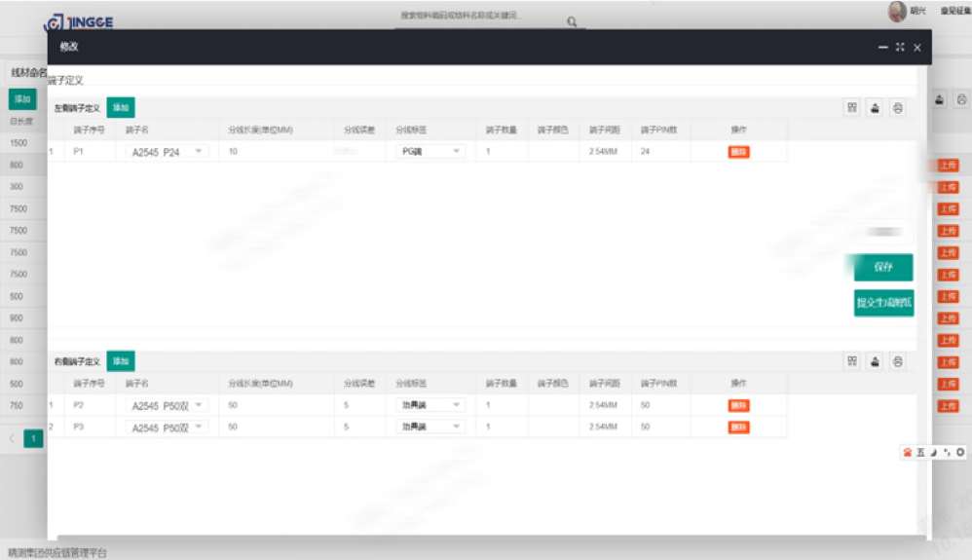Screen dimensions: 972x560
Task: Maximize the 修改 dialog window
Action: 899,47
